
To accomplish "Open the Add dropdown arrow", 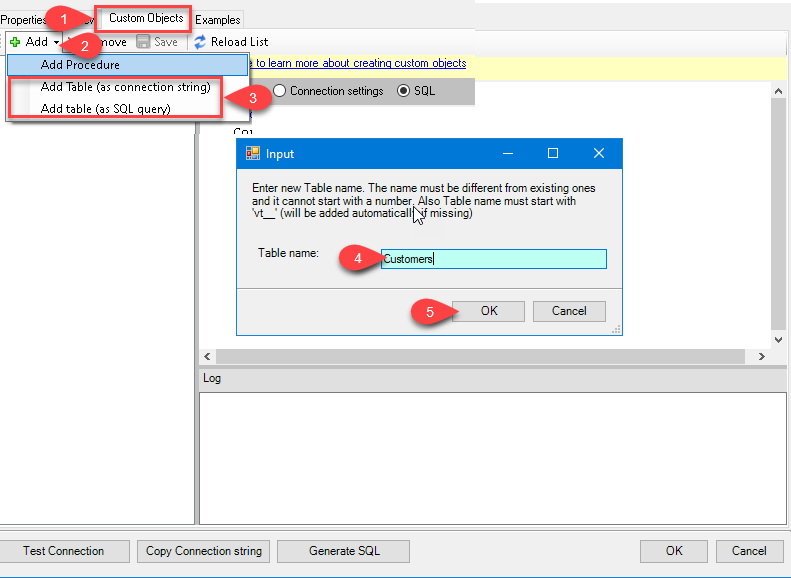I will (55, 42).
